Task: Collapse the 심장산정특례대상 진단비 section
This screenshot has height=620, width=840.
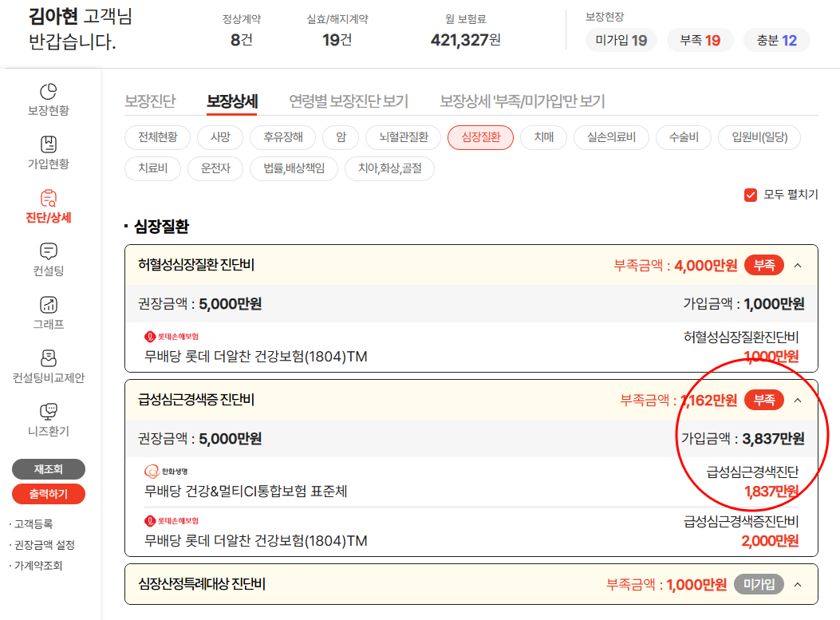Action: tap(799, 585)
